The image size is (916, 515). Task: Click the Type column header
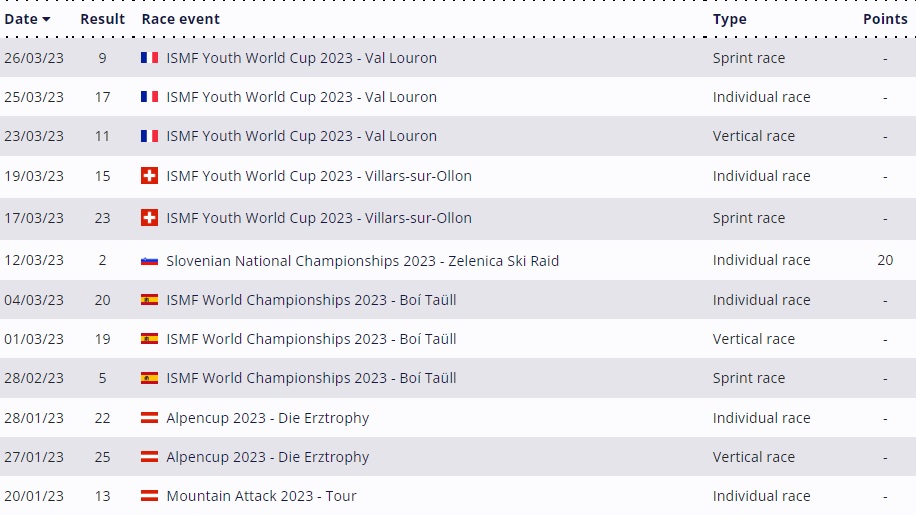point(729,19)
